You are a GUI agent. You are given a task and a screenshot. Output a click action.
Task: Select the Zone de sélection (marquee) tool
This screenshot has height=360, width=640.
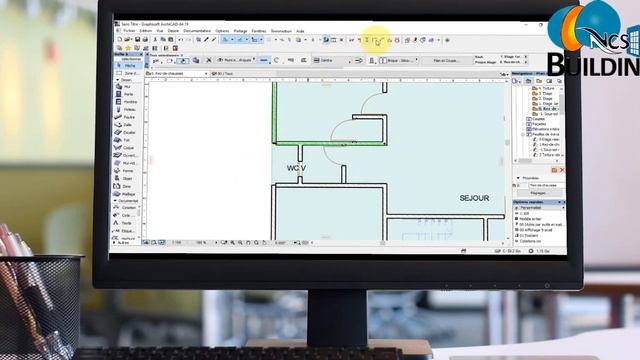click(128, 73)
